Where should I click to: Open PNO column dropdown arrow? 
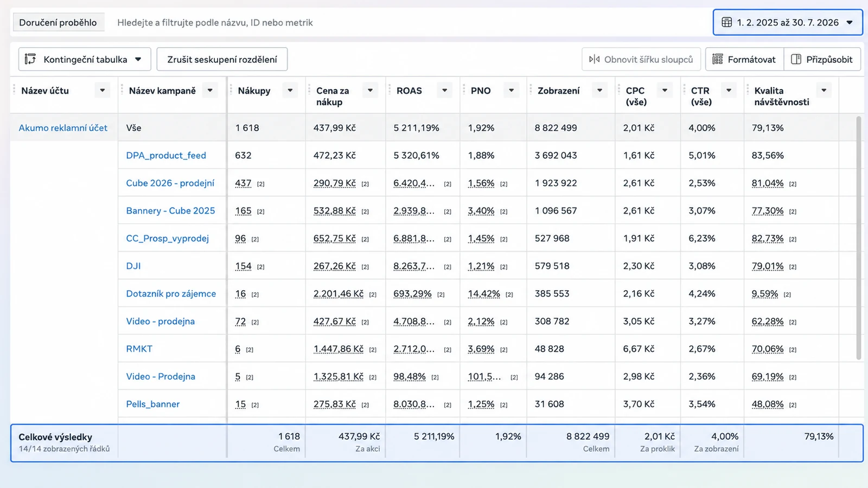[x=511, y=91]
